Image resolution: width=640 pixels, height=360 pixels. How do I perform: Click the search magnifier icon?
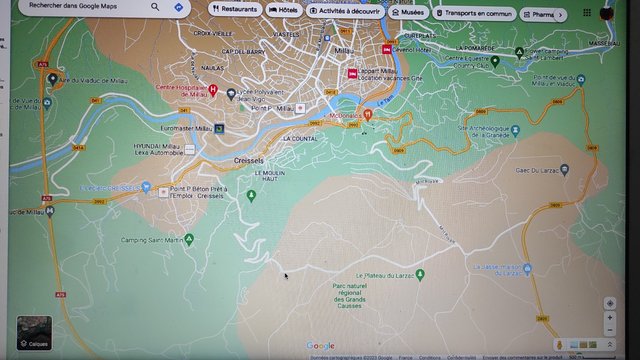point(155,7)
